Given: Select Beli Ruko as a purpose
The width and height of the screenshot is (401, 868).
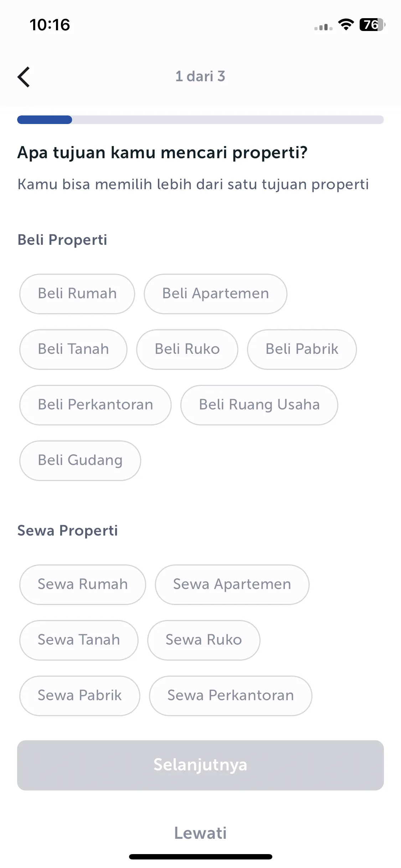Looking at the screenshot, I should [187, 349].
